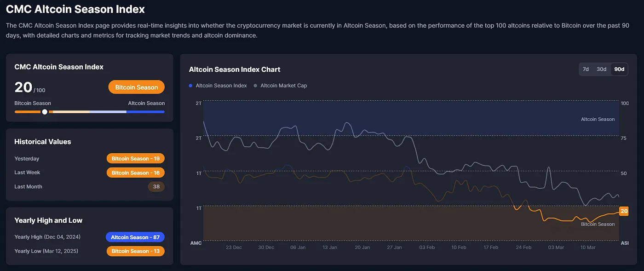Screen dimensions: 644x271
Task: Click the blue Altcoin Season Index legend dot
Action: point(191,86)
